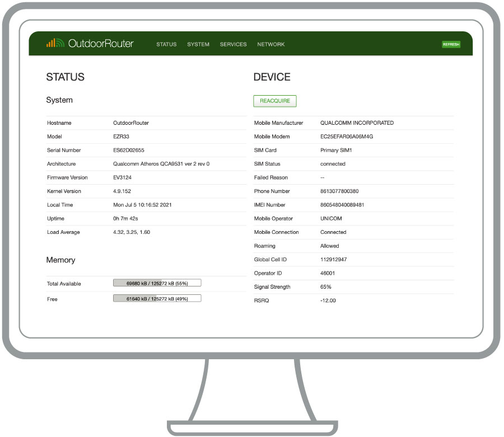Screen dimensions: 504x437
Task: Select mobile modem EC25EFAR06A06M4G
Action: tap(347, 137)
